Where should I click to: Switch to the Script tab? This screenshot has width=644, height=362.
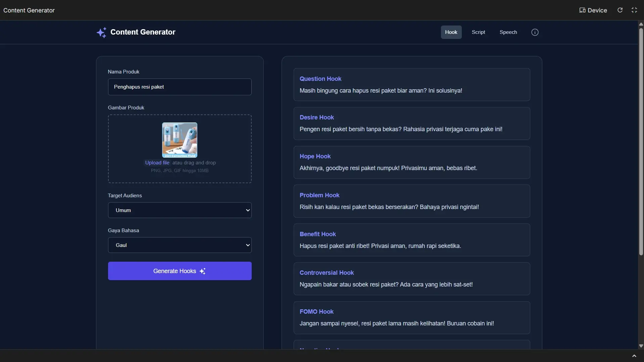(x=478, y=32)
